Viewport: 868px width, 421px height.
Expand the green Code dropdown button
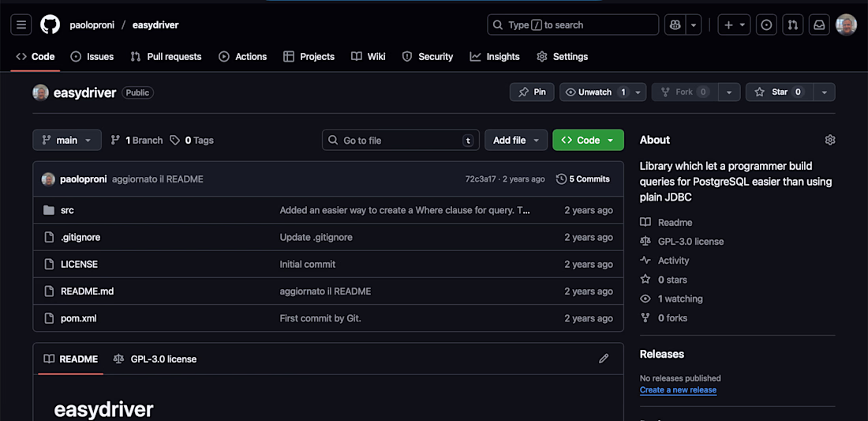(x=588, y=140)
